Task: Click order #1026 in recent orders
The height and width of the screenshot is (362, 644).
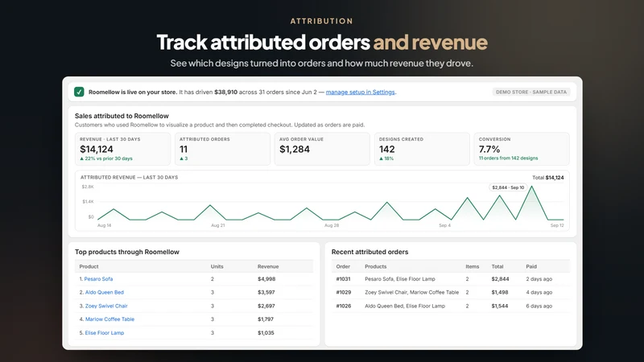Action: [344, 306]
